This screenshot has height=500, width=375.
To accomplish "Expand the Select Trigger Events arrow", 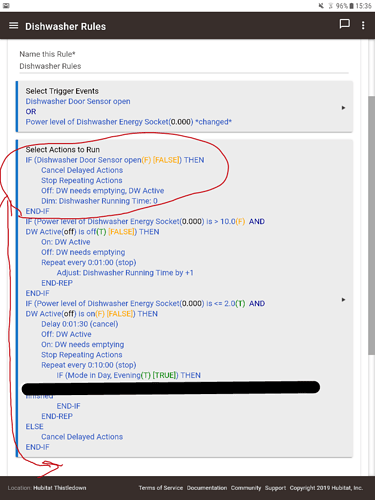I will (343, 108).
